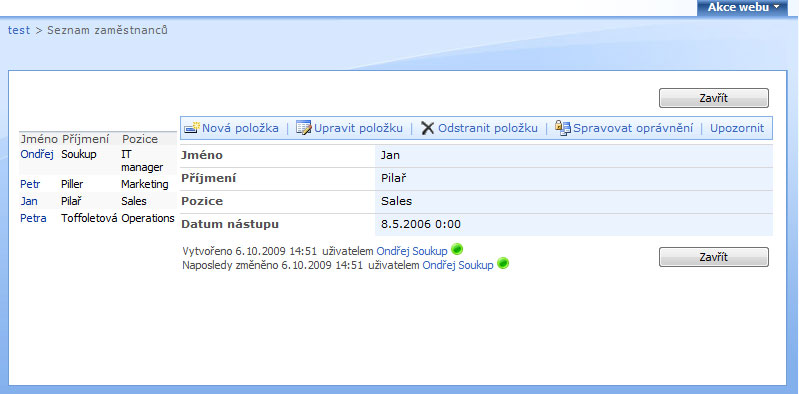Click the IT manager position cell

click(142, 161)
